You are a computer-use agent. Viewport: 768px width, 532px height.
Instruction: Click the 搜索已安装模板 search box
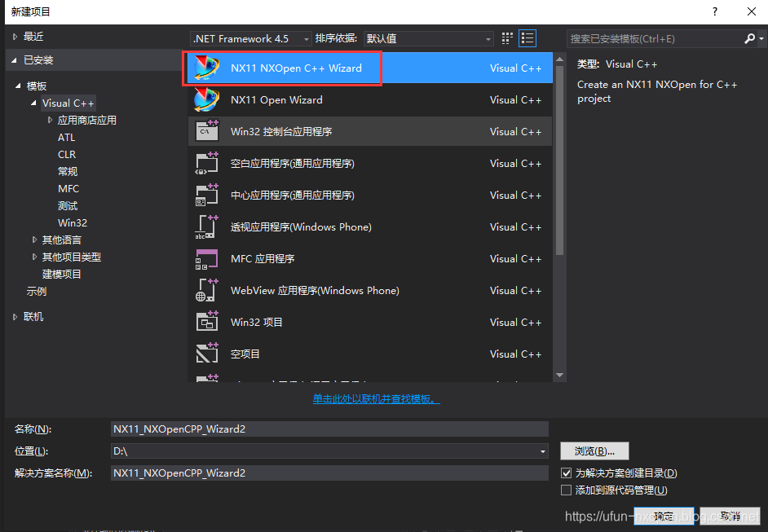pyautogui.click(x=655, y=38)
